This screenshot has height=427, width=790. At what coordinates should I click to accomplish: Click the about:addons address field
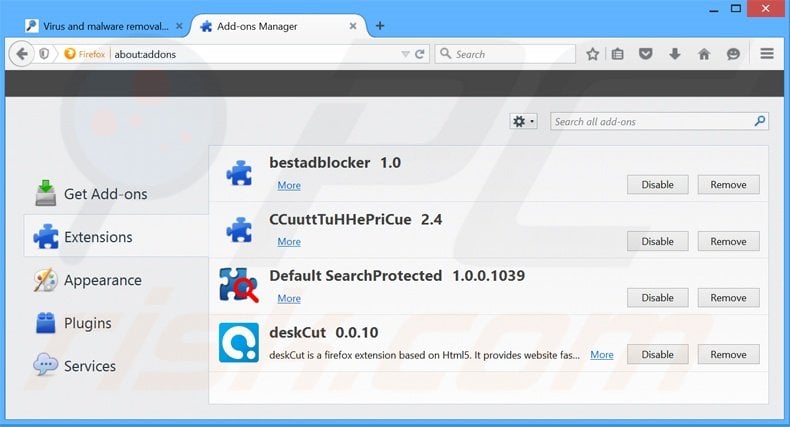coord(256,54)
